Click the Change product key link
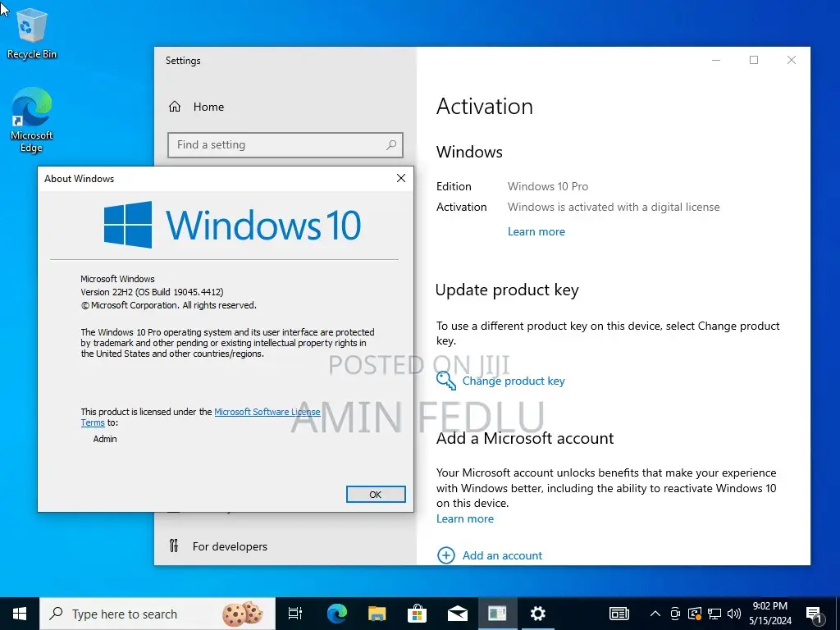Viewport: 840px width, 630px height. coord(514,381)
